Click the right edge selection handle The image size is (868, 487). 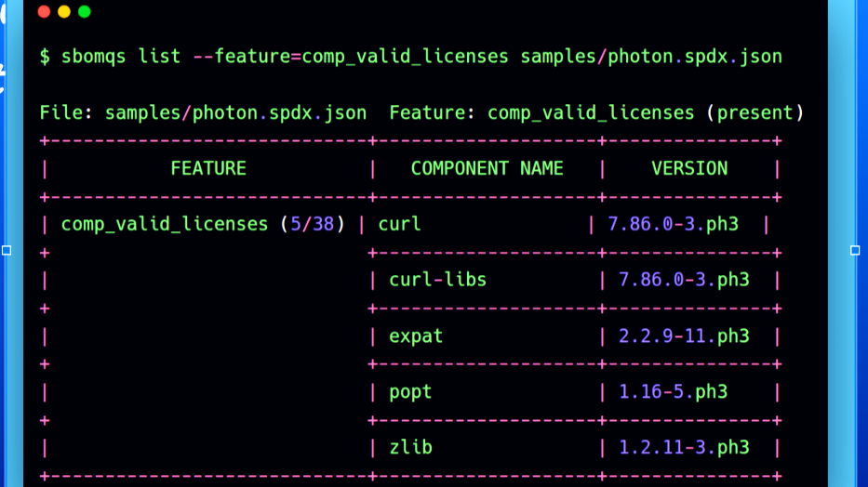click(x=855, y=250)
